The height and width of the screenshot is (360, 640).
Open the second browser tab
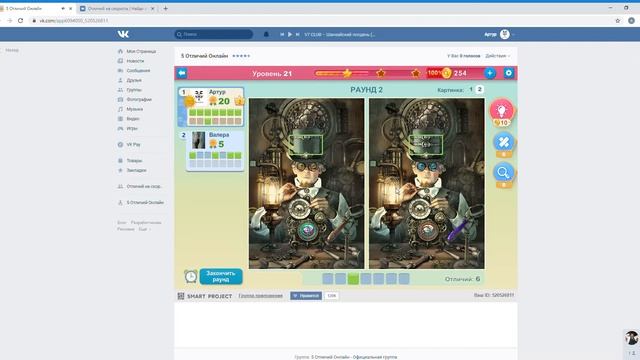[118, 9]
